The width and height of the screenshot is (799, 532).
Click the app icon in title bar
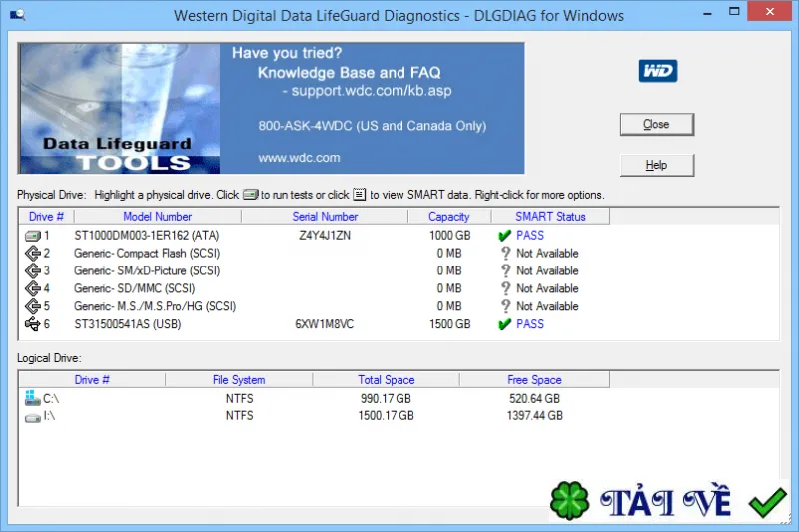coord(18,15)
